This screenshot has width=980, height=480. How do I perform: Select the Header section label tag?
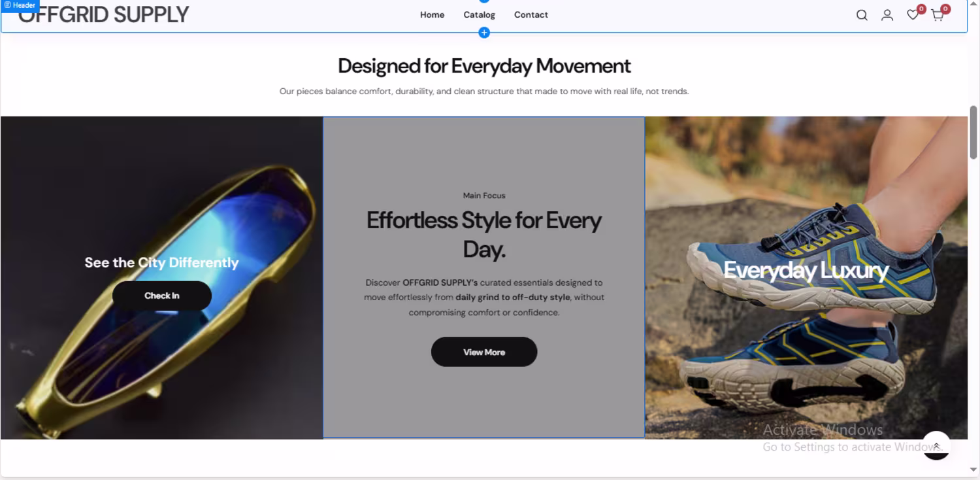click(20, 5)
